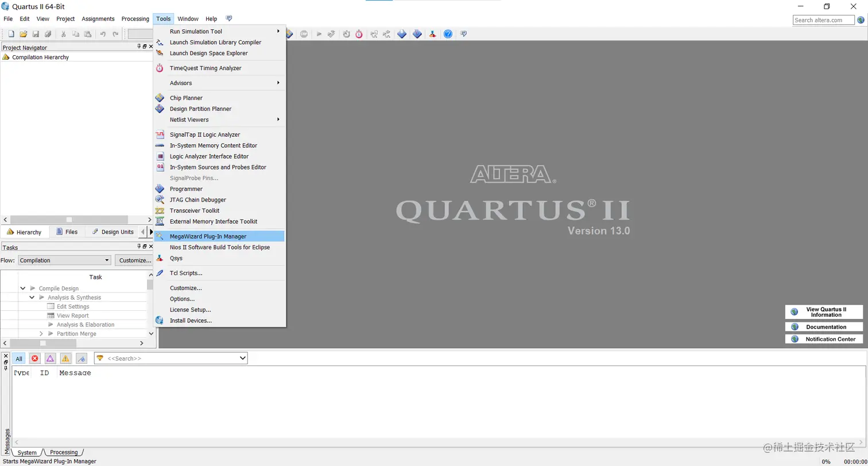Click the Stop Processing toolbar icon
Viewport: 868px width, 466px height.
click(304, 34)
